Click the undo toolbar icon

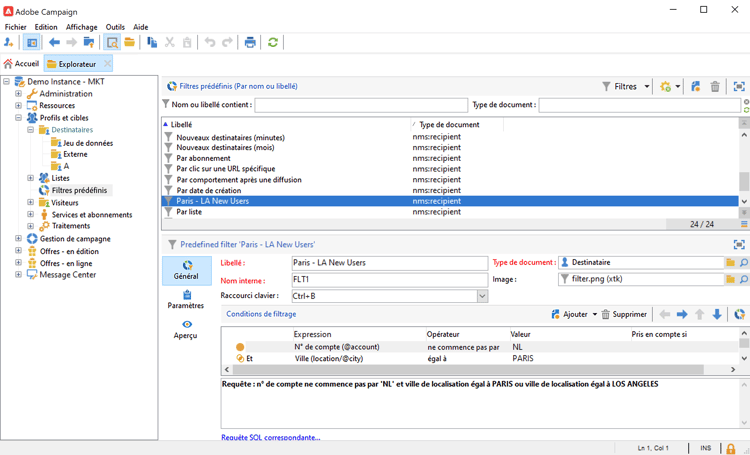click(x=210, y=43)
